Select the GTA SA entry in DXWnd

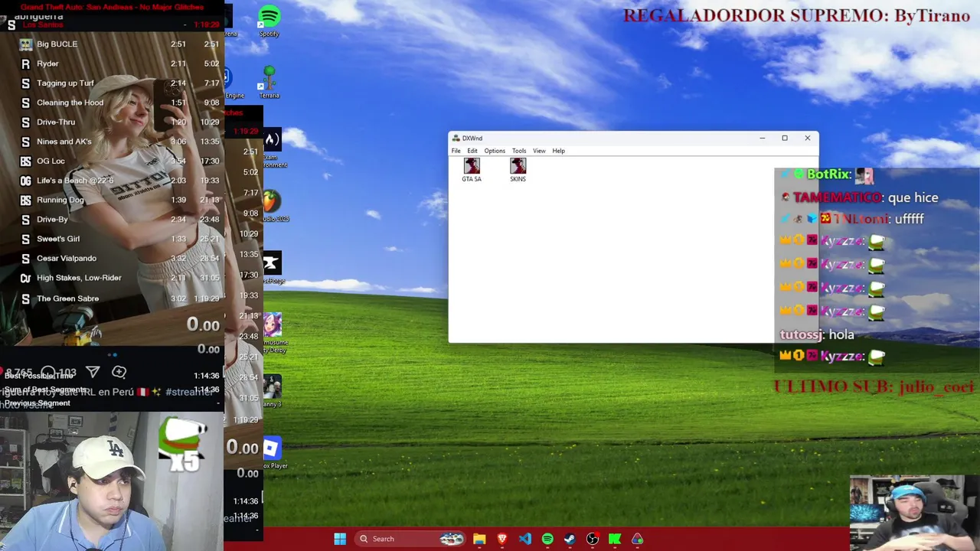click(x=472, y=170)
